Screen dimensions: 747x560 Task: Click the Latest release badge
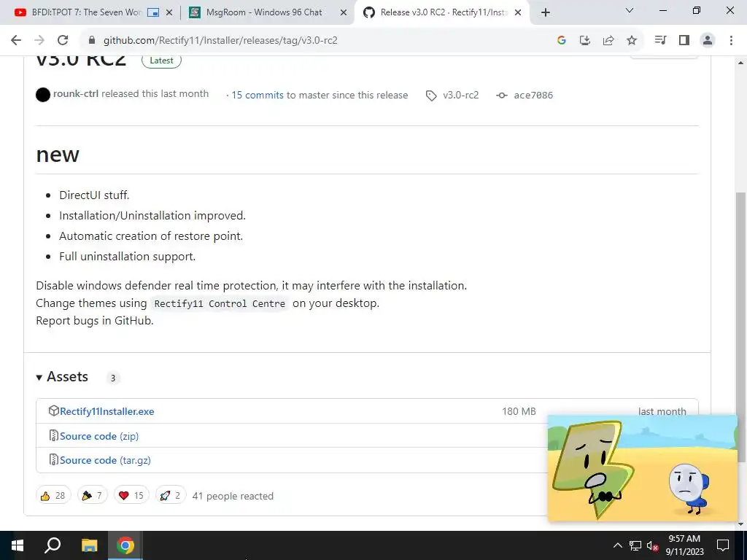click(161, 61)
